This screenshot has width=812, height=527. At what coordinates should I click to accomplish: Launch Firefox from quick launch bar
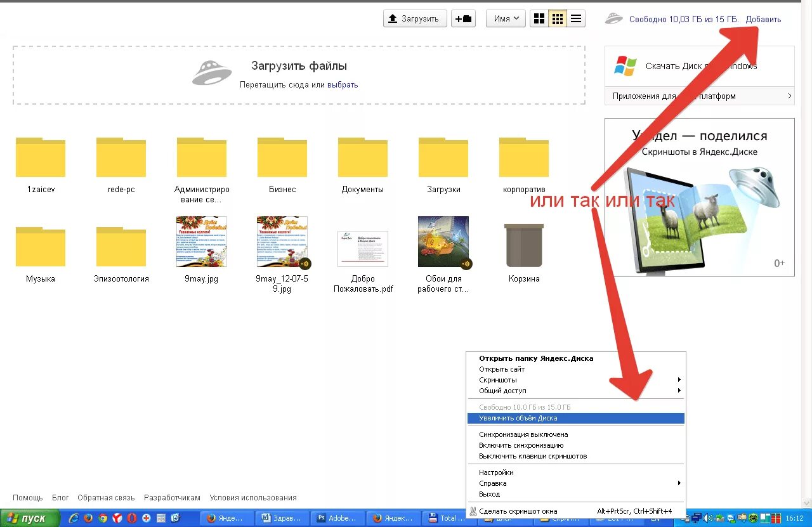(x=88, y=518)
